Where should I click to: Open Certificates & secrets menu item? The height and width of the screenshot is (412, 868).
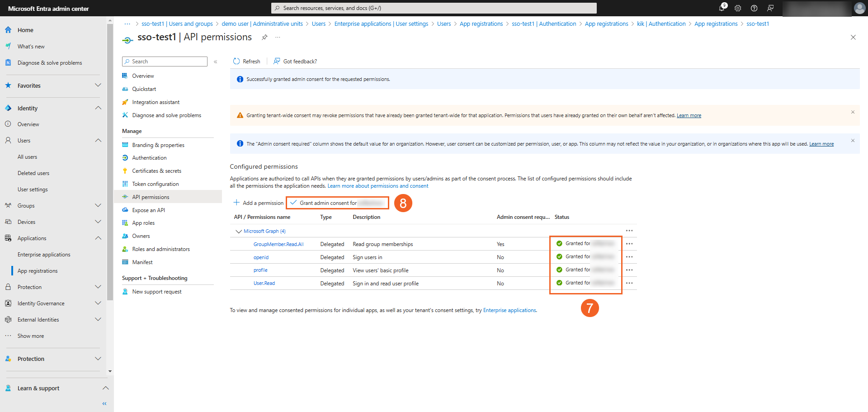click(156, 171)
